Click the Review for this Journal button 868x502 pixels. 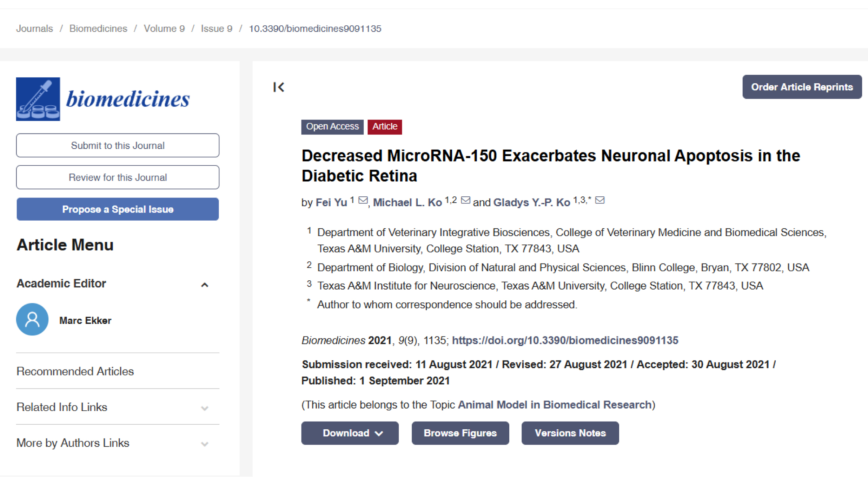[x=118, y=177]
